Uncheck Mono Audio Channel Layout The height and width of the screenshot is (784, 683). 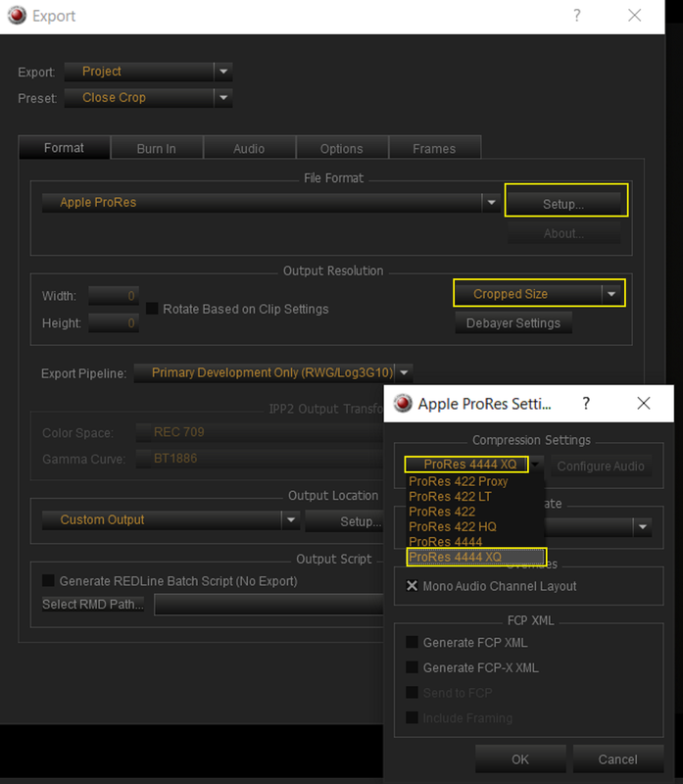pos(412,585)
